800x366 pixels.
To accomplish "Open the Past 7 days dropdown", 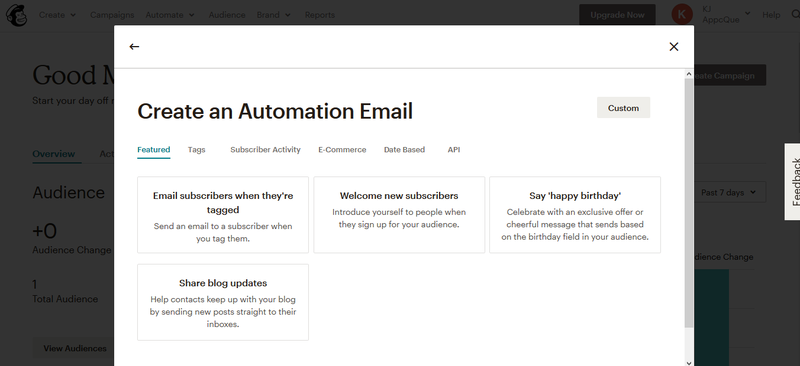I will click(x=730, y=192).
